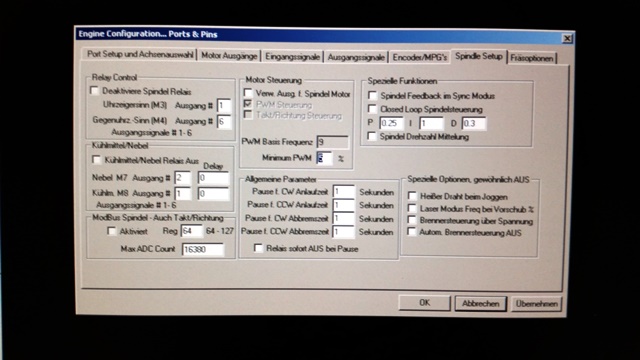The height and width of the screenshot is (360, 640).
Task: Apply settings with Übernehmen button
Action: 536,304
